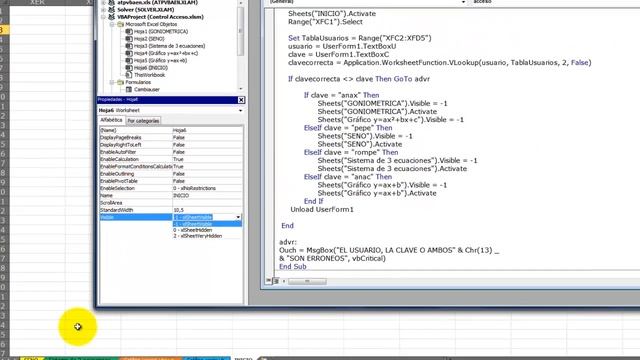Click the "SON ERRONEOS", vbCritical code line
Viewport: 640px width, 360px height.
[x=332, y=258]
